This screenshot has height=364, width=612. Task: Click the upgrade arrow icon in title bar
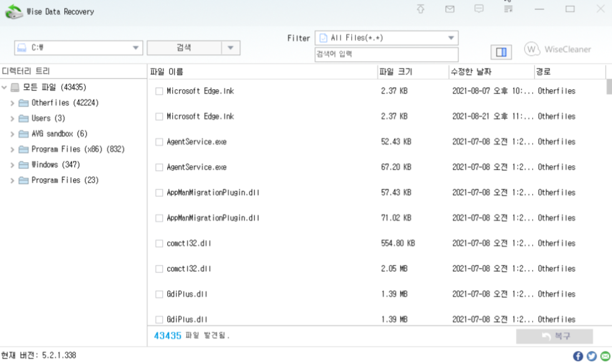420,9
